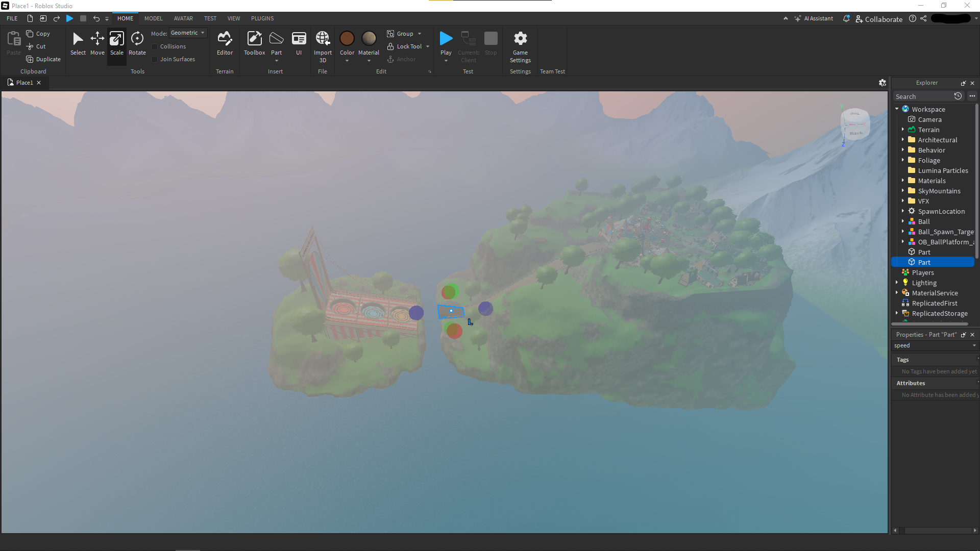
Task: Open AI Assistant
Action: click(x=814, y=18)
